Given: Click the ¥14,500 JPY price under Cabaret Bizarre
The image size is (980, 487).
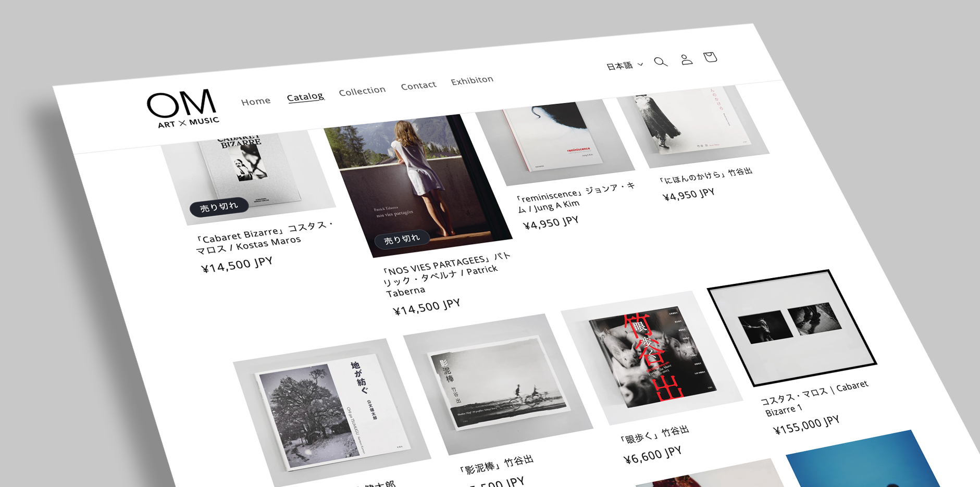Looking at the screenshot, I should click(238, 265).
